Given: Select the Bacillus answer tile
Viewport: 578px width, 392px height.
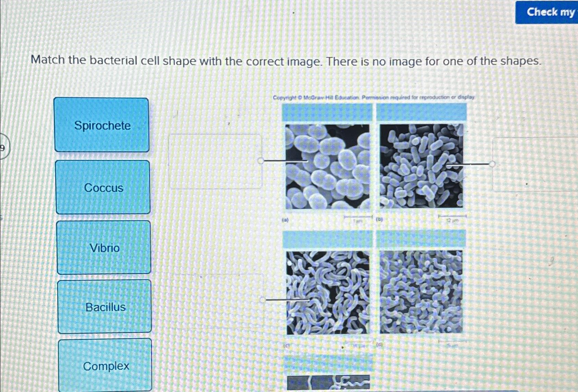Looking at the screenshot, I should click(x=105, y=307).
